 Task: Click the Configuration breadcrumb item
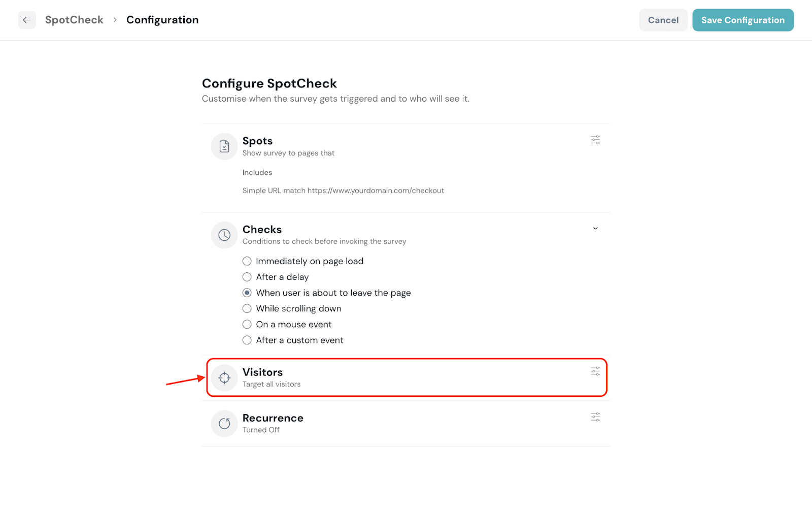(162, 20)
